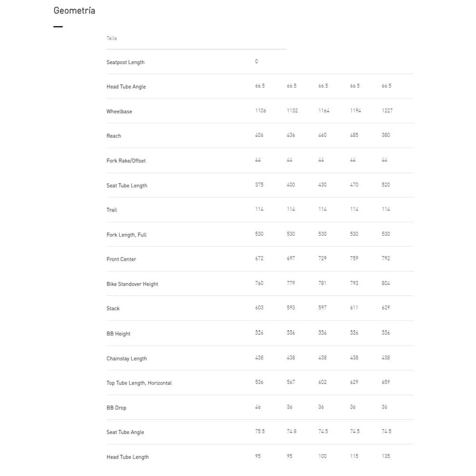Select the Stack row label
The width and height of the screenshot is (476, 476).
[113, 308]
